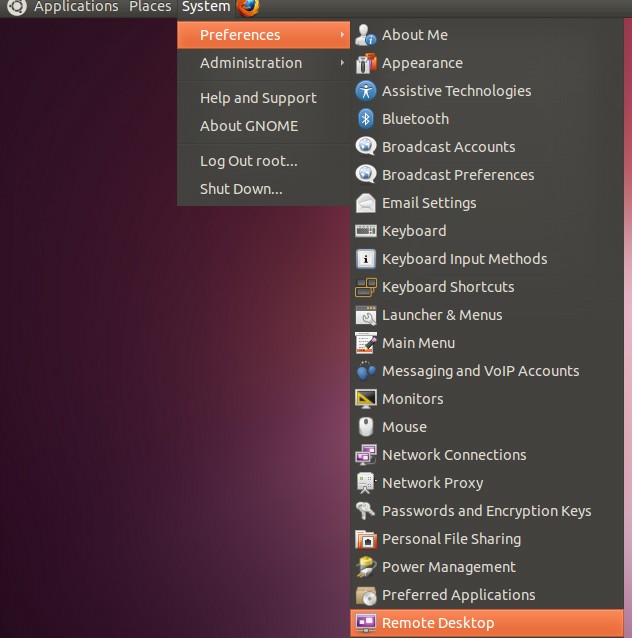
Task: Open Network Connections label
Action: 454,455
